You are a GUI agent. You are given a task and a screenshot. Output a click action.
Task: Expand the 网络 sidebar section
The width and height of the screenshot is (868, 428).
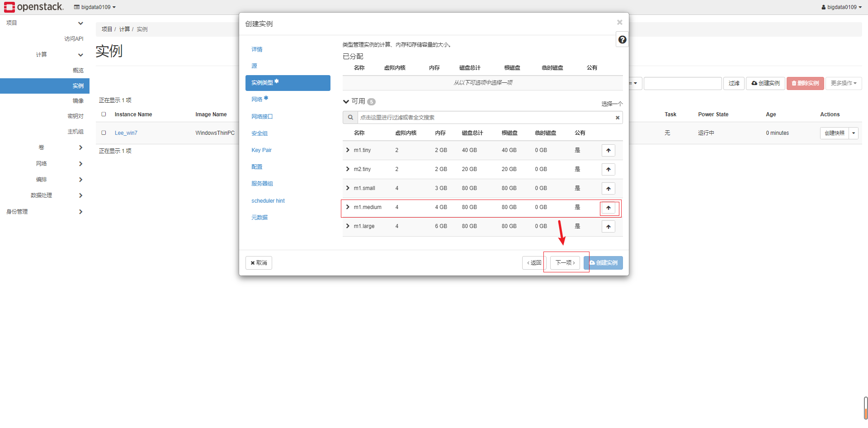45,164
